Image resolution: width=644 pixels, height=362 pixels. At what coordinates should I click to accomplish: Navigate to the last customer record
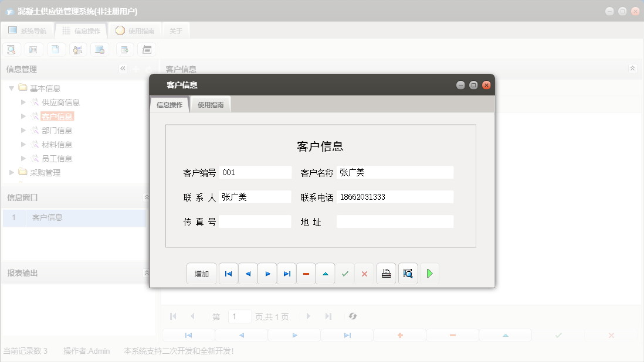click(287, 273)
